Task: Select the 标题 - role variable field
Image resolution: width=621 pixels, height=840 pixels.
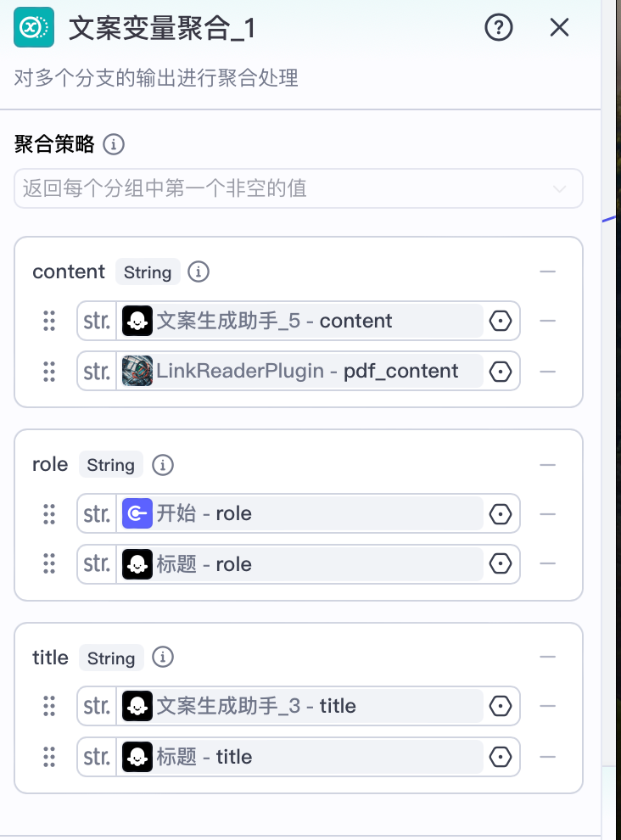Action: coord(299,564)
